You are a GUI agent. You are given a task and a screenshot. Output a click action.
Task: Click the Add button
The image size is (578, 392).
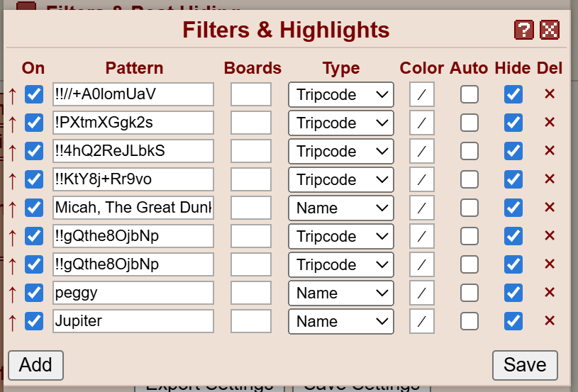(x=35, y=365)
